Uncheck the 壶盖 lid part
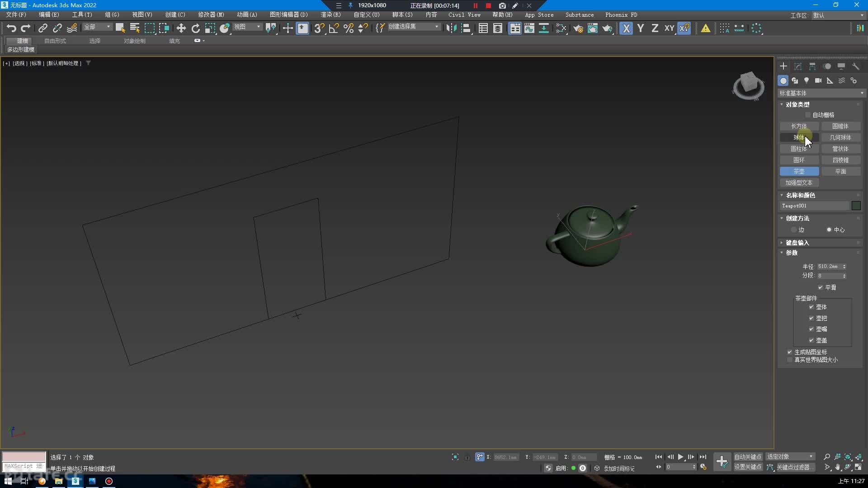 [811, 340]
